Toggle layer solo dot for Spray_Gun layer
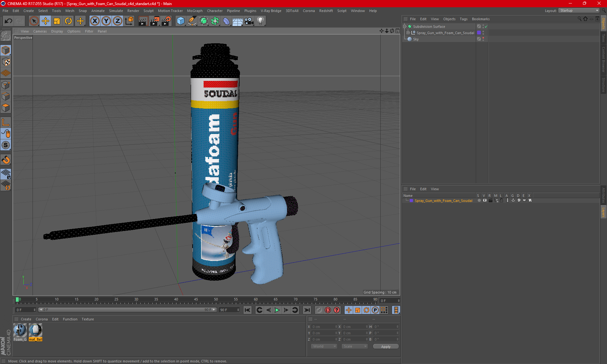The height and width of the screenshot is (364, 607). 479,200
